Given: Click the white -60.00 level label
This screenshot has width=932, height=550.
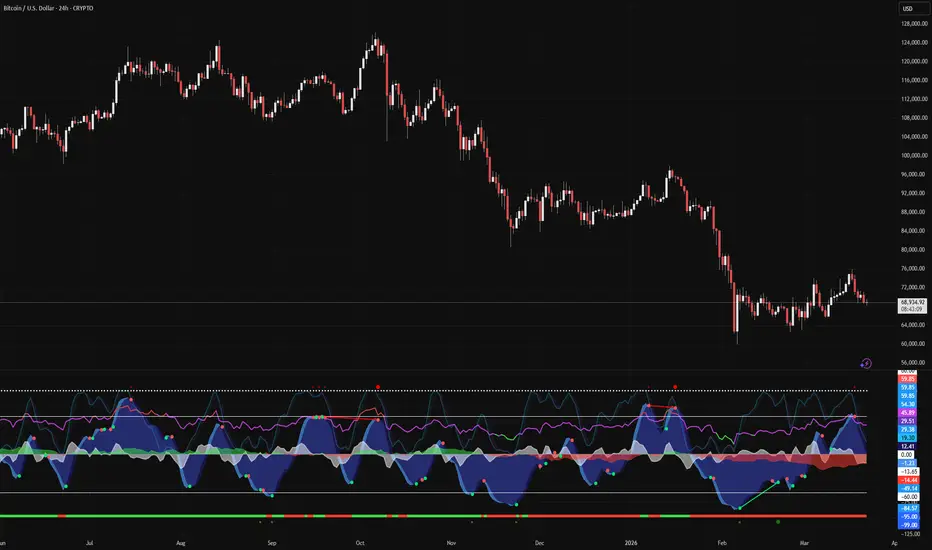Looking at the screenshot, I should [x=908, y=496].
